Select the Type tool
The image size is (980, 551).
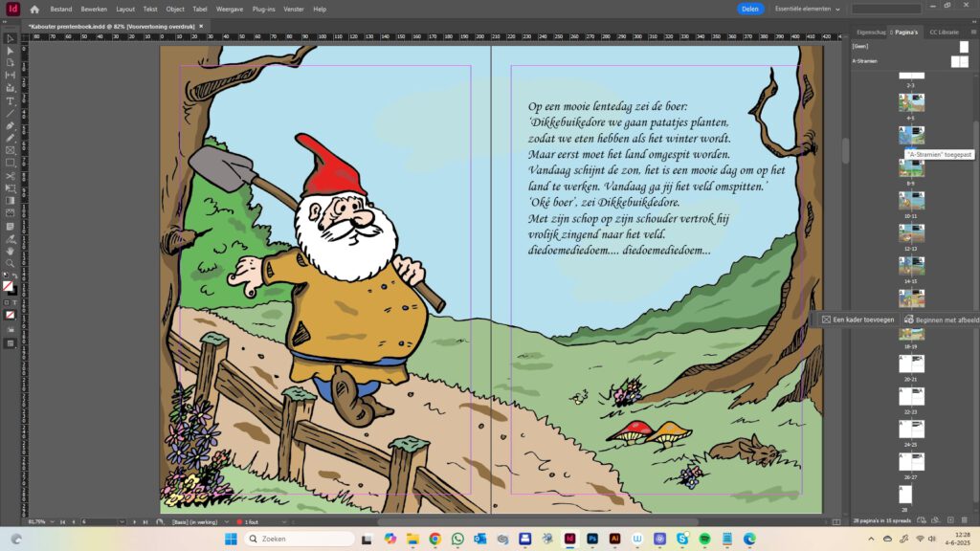coord(10,101)
